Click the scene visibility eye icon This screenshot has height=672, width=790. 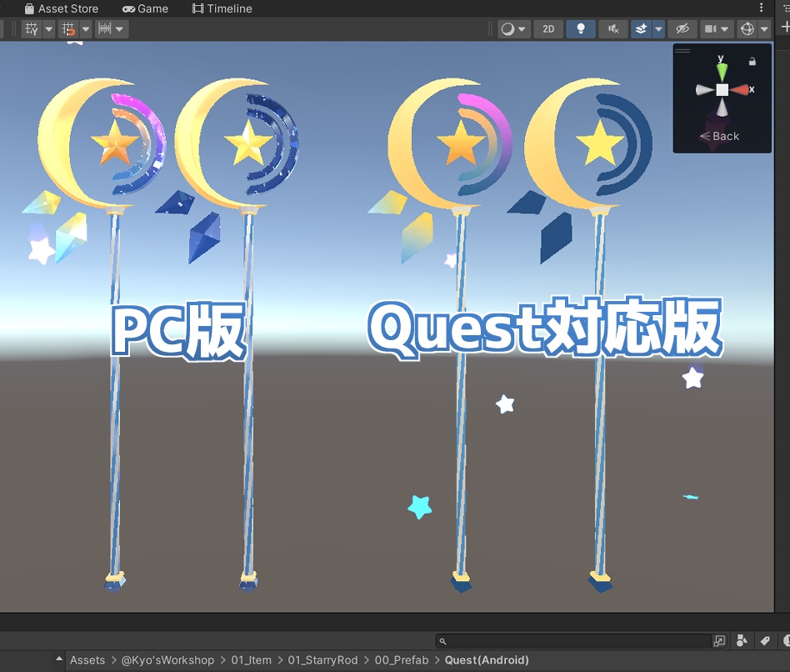tap(683, 28)
